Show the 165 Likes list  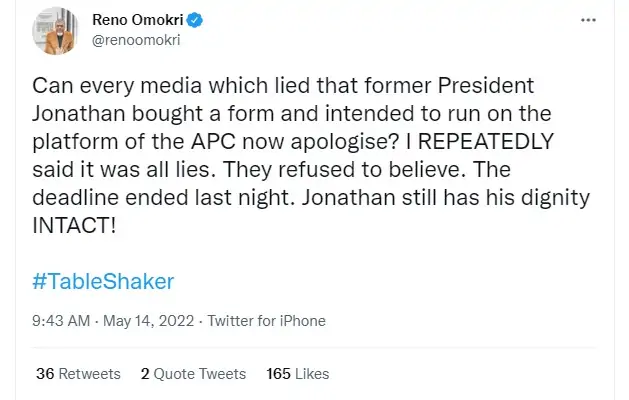[x=298, y=374]
